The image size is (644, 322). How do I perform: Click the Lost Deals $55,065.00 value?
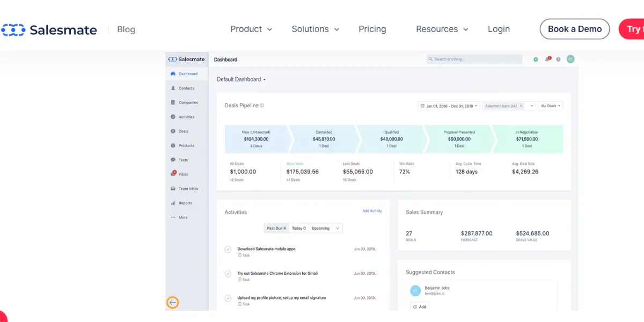click(x=358, y=172)
